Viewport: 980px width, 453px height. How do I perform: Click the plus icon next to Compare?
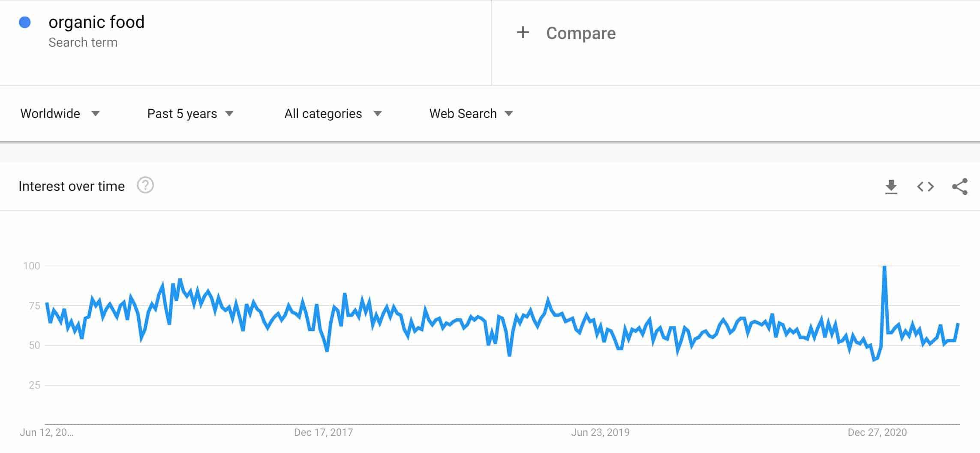(x=523, y=33)
